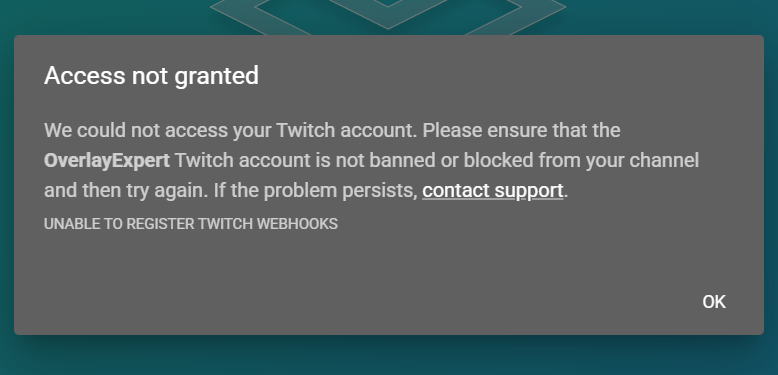Image resolution: width=778 pixels, height=375 pixels.
Task: Click the word WEBHOOKS in the error code
Action: (297, 224)
